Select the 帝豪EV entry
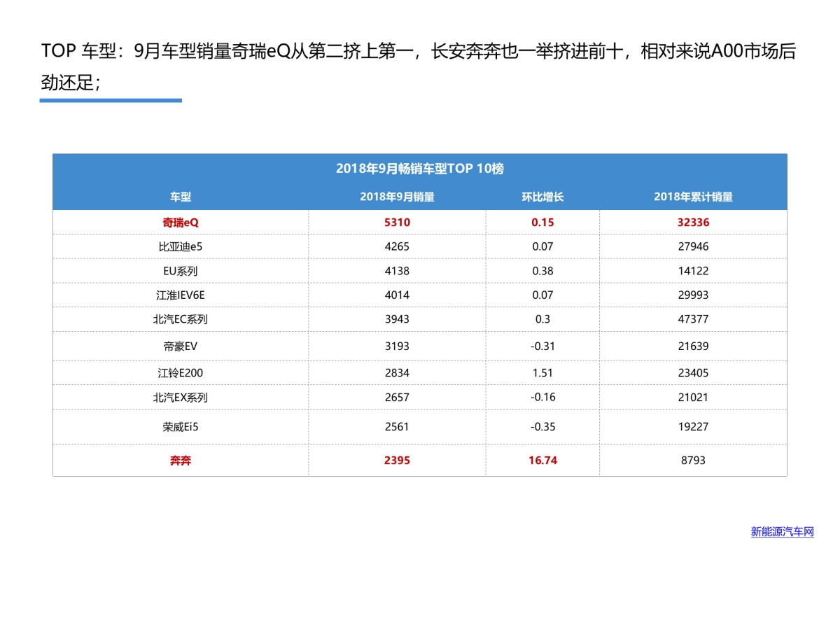Screen dimensions: 840x630 click(x=179, y=346)
